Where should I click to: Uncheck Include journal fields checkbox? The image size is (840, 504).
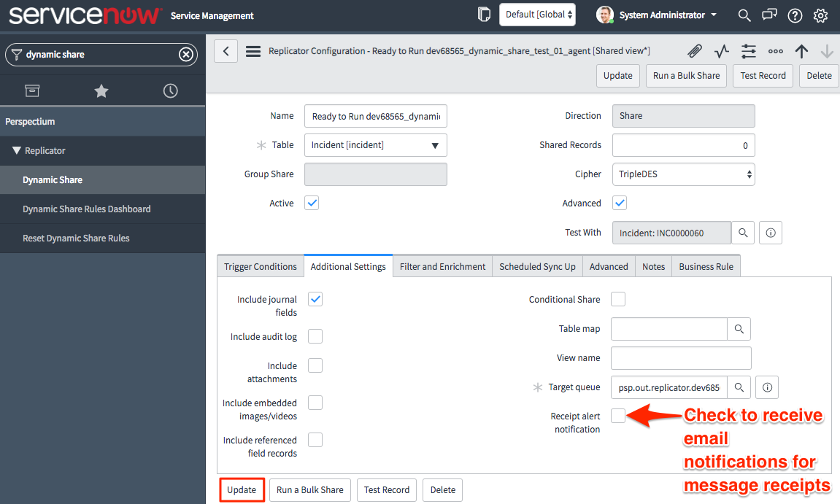click(315, 299)
